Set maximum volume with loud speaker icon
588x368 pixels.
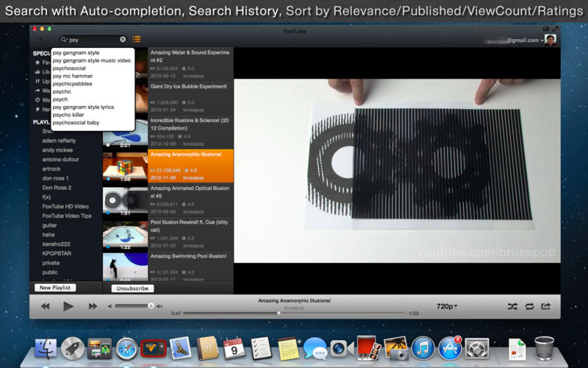(x=159, y=306)
